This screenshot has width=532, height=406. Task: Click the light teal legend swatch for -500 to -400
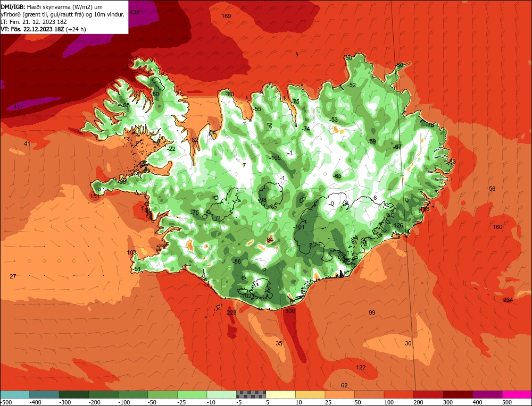click(x=14, y=394)
